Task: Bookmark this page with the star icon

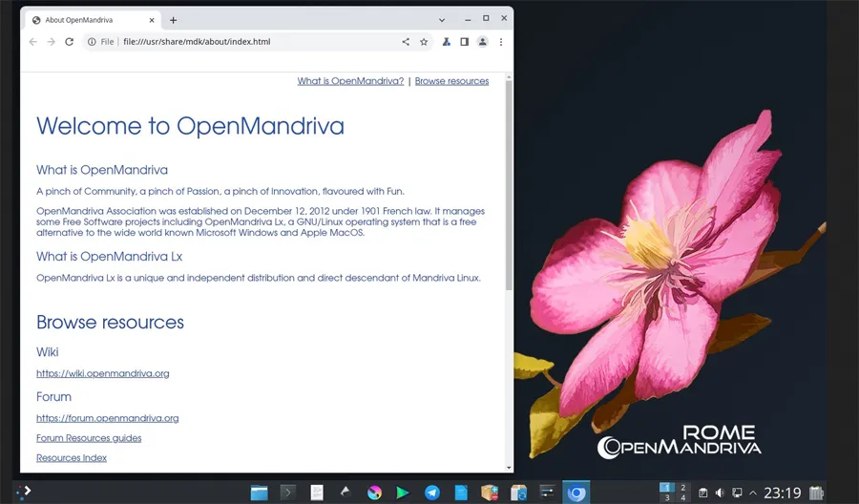Action: 424,42
